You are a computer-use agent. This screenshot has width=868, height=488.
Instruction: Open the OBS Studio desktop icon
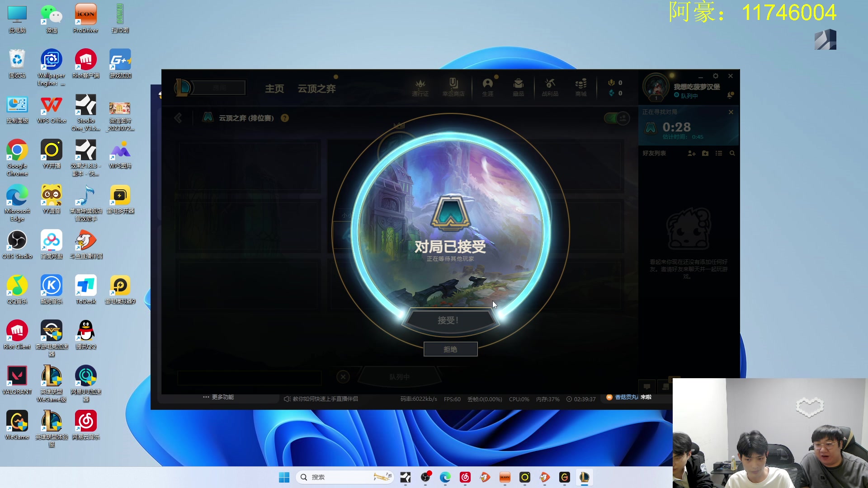17,244
